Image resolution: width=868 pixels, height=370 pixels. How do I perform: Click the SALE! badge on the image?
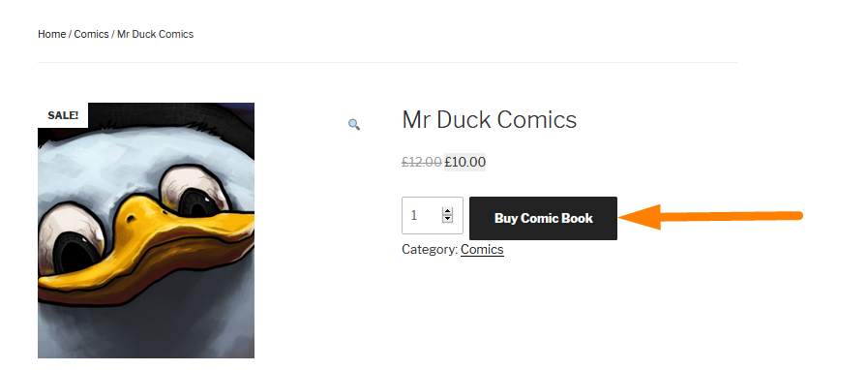[x=63, y=115]
